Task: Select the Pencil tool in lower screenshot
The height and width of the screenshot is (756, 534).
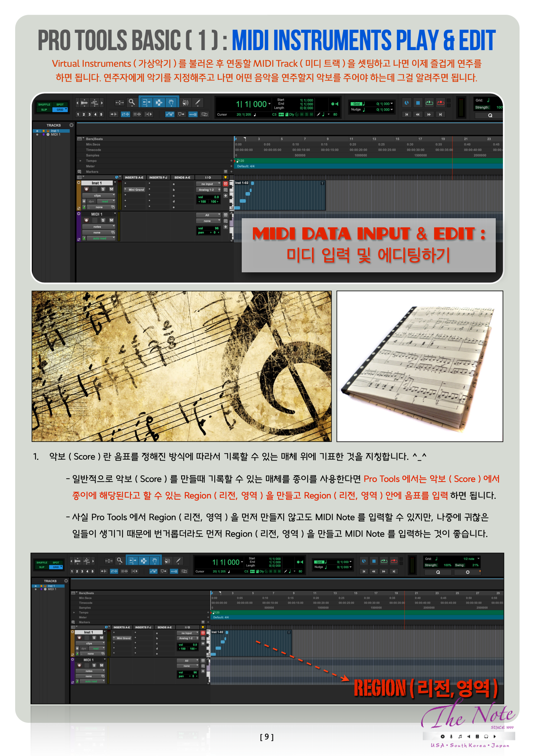Action: [x=178, y=561]
